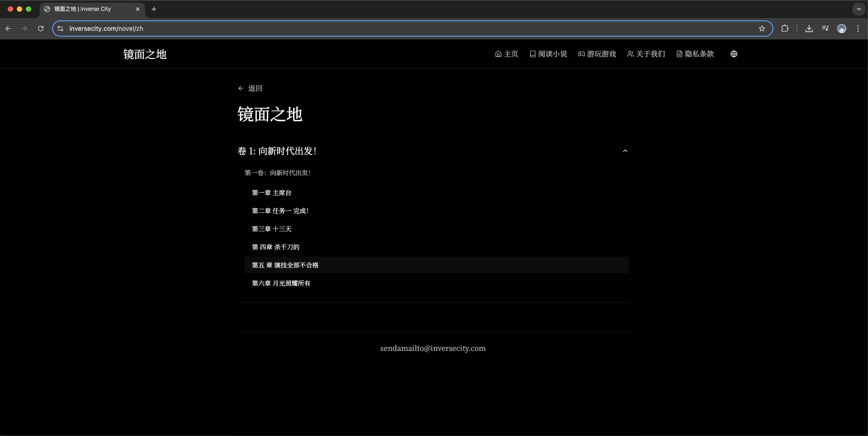Open the Chrome profile avatar
Viewport: 868px width, 436px height.
pos(841,29)
